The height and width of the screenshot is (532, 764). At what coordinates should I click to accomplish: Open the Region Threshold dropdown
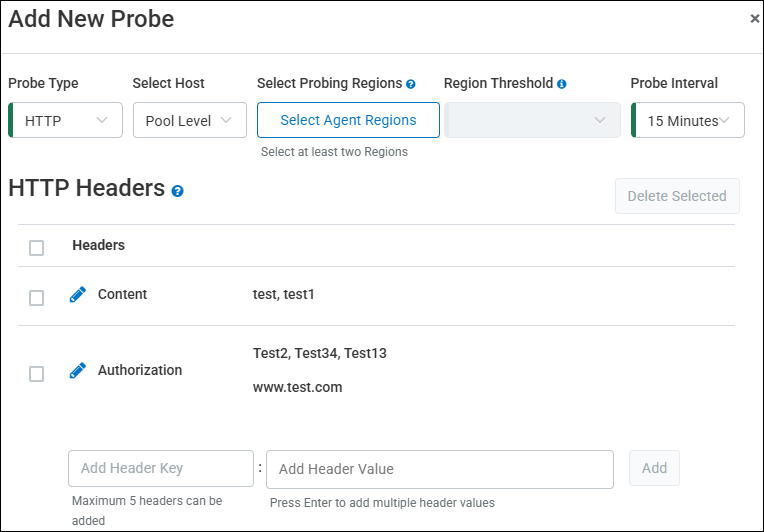[530, 120]
